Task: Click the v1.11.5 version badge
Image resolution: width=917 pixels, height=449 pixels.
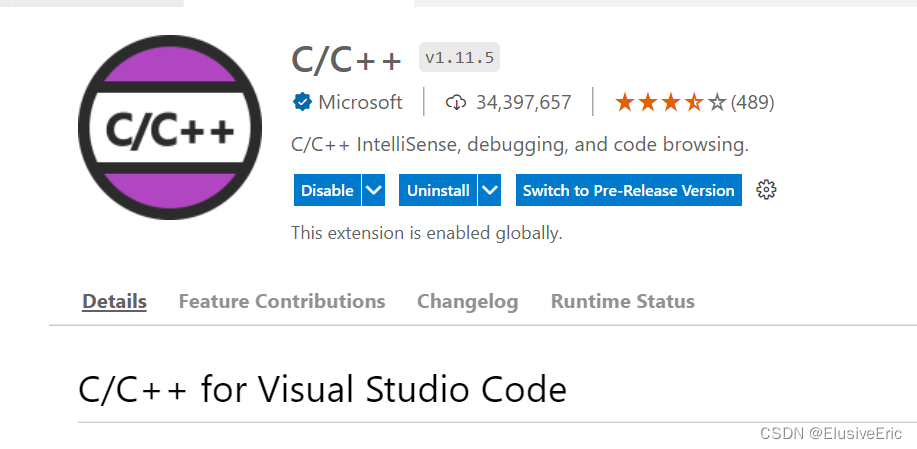Action: point(459,57)
